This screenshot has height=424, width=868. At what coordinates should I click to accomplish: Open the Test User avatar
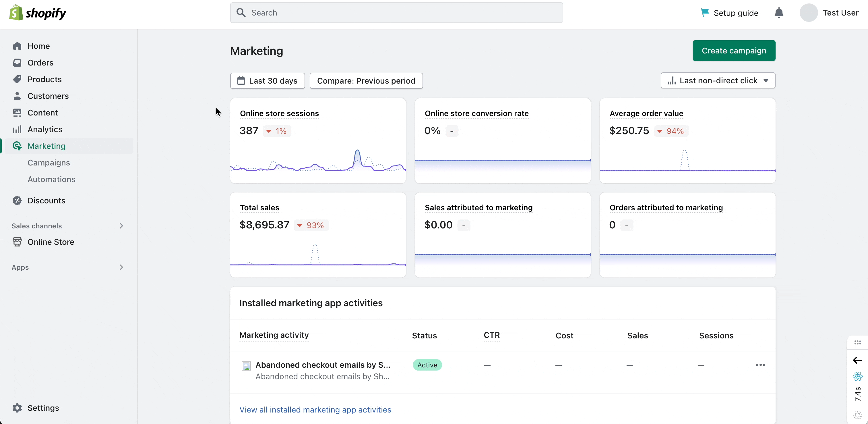pos(809,13)
